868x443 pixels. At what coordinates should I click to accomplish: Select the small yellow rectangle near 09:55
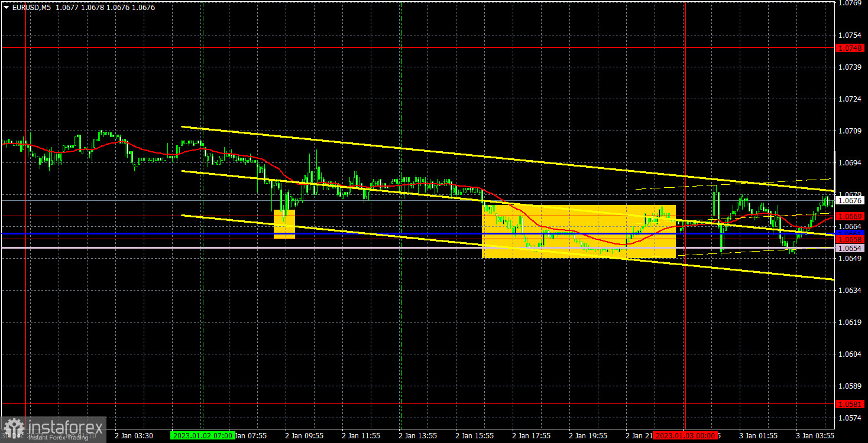(284, 224)
